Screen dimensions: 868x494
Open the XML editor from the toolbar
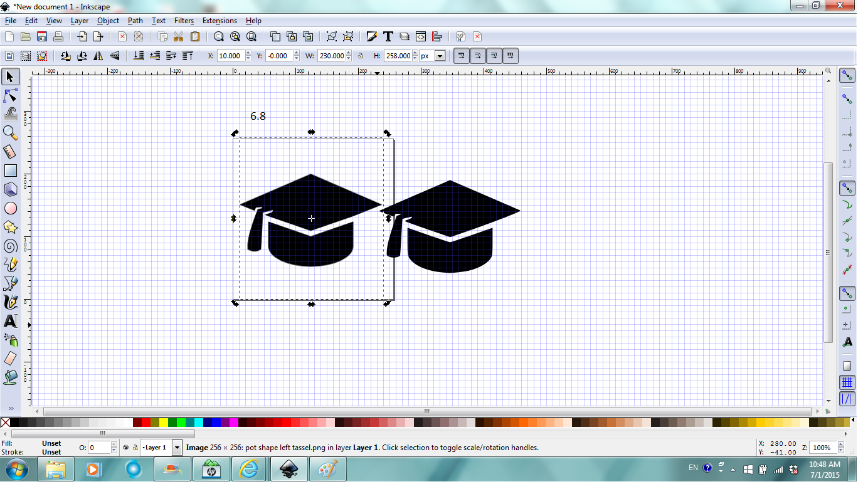click(421, 36)
